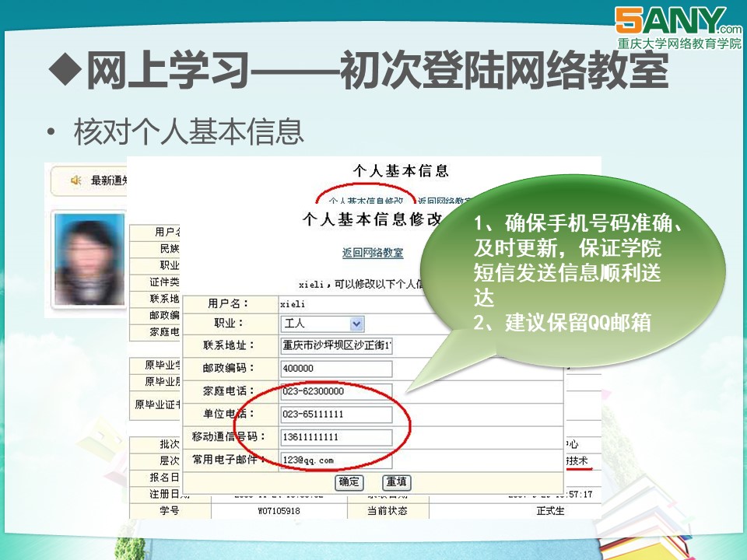Click the speaker icon beside 最新通知
Viewport: 747px width, 560px height.
coord(75,180)
